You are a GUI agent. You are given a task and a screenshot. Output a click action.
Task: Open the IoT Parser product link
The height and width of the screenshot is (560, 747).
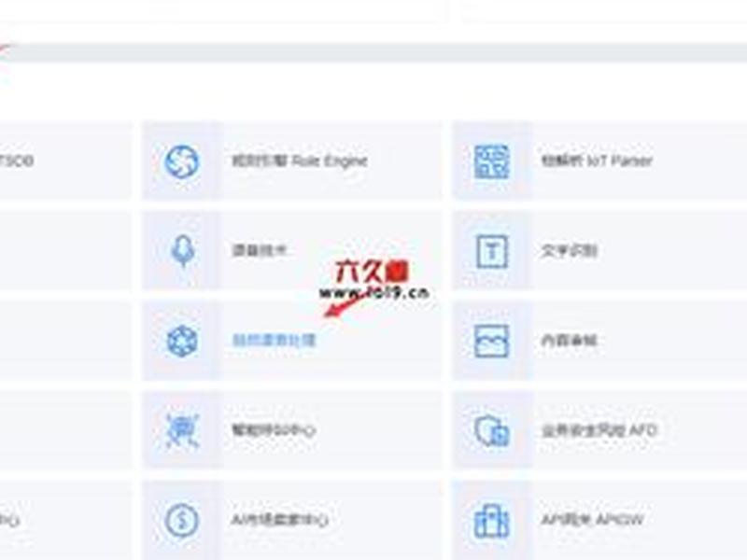pos(597,161)
